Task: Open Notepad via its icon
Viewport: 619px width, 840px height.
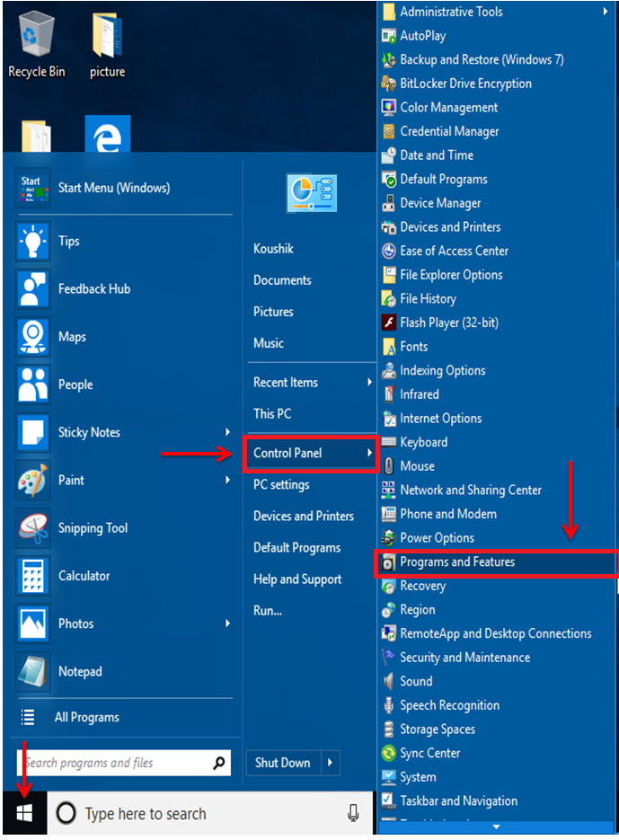Action: [33, 671]
